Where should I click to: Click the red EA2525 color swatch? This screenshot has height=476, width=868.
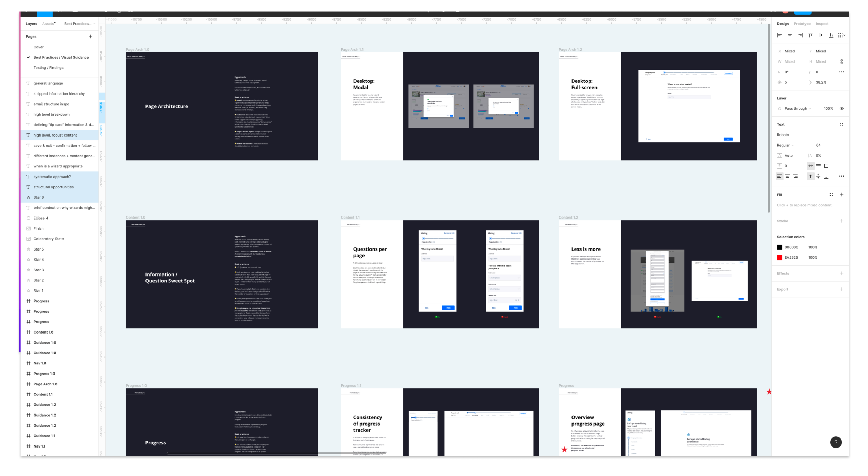tap(779, 258)
